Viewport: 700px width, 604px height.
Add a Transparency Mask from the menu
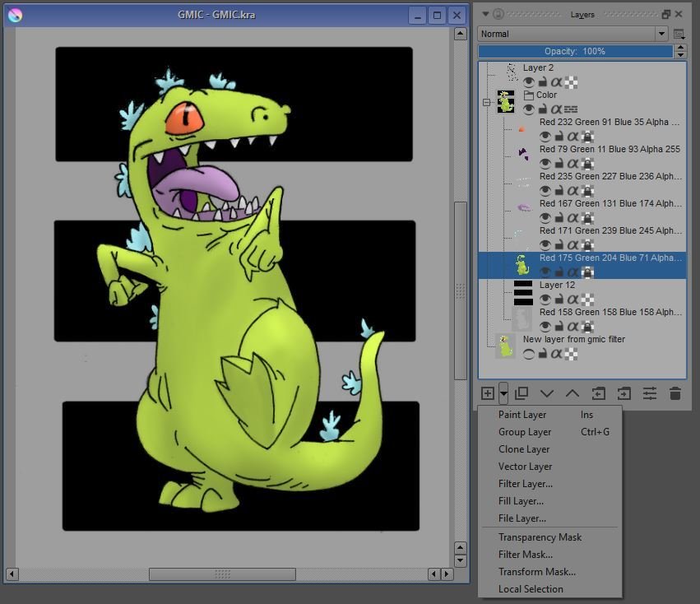click(x=550, y=537)
